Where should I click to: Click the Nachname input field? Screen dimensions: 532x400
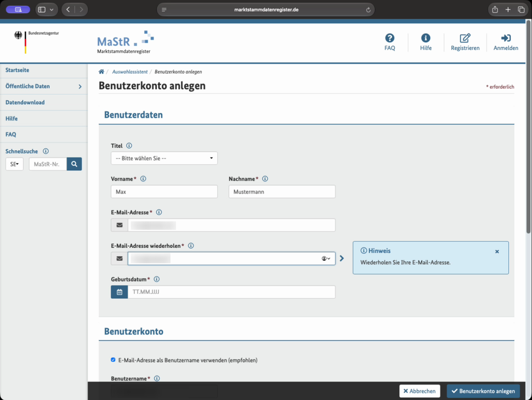point(282,191)
